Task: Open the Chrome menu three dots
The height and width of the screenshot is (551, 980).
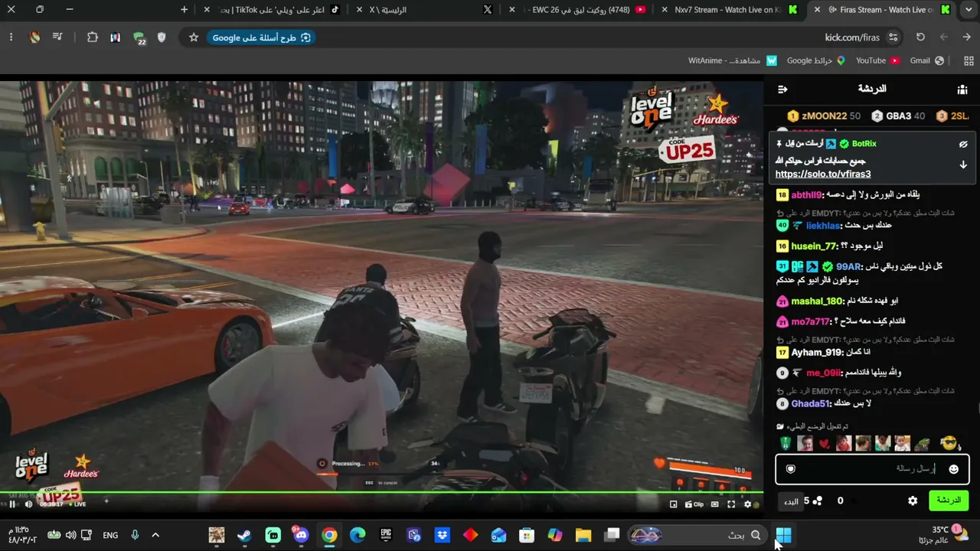Action: pos(11,37)
